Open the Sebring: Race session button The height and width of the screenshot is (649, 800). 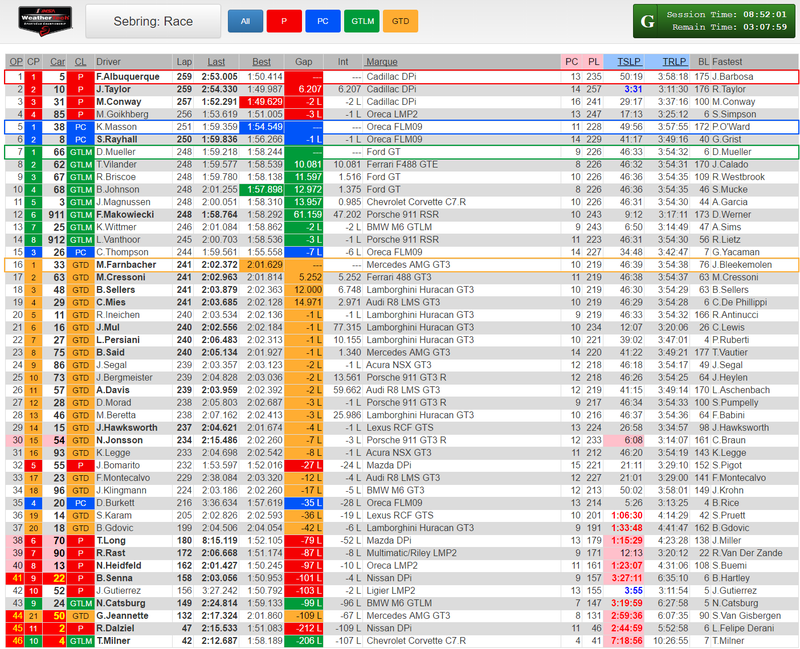153,21
